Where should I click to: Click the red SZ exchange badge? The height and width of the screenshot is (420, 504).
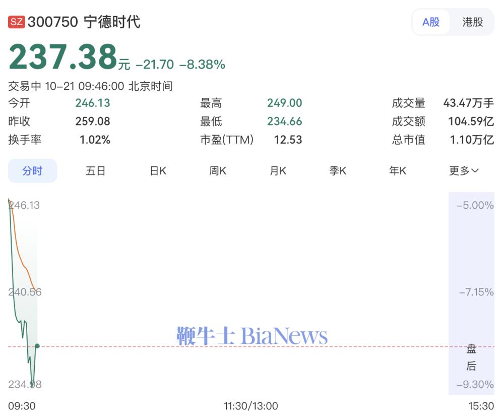point(17,22)
